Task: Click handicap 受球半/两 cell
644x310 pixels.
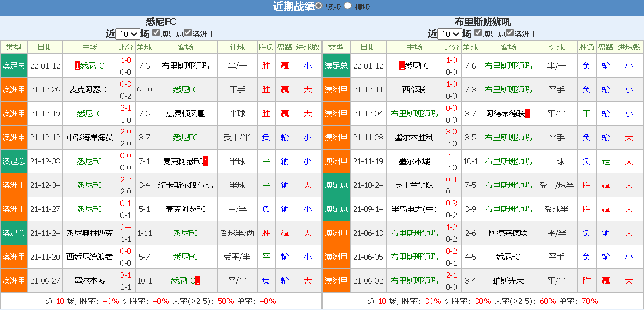Action: 237,233
